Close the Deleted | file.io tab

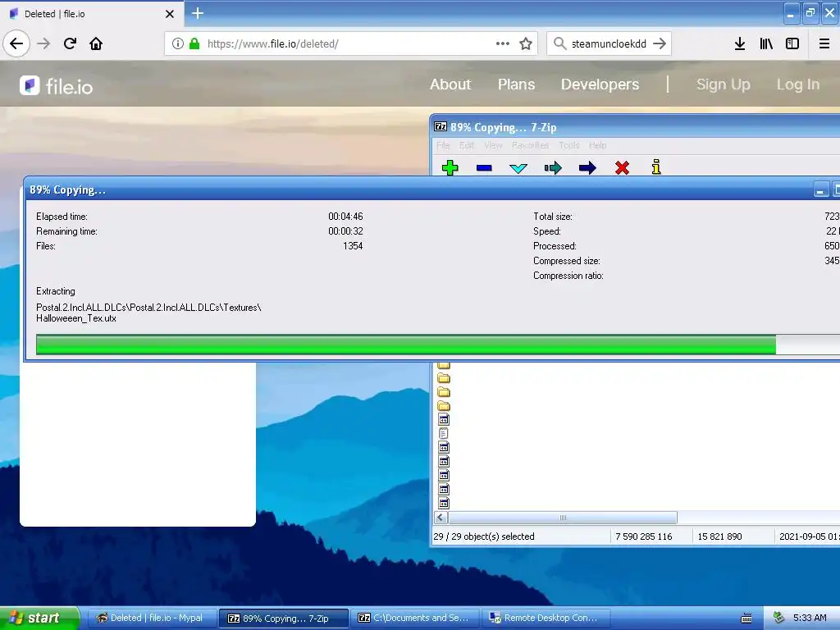click(x=170, y=14)
